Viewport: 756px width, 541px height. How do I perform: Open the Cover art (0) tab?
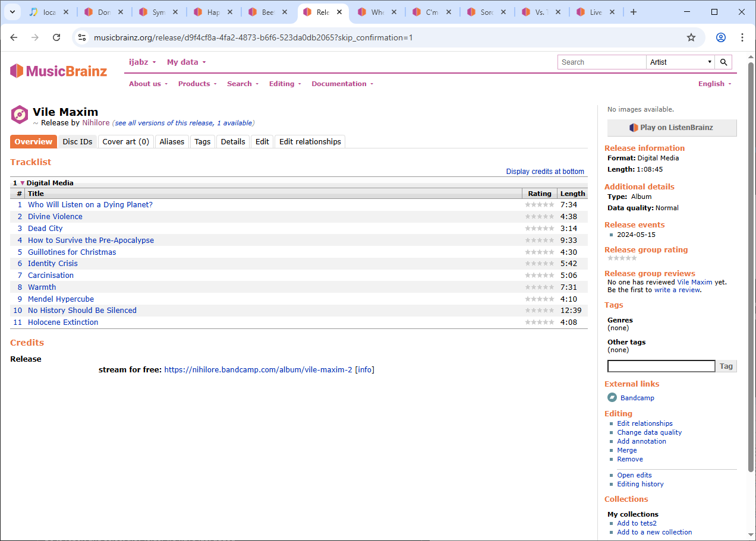point(126,141)
